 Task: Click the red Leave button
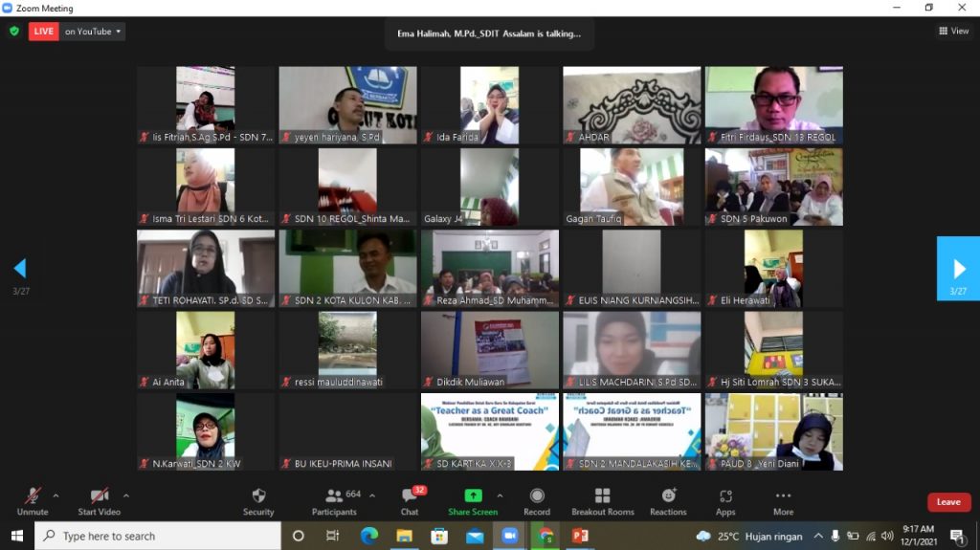pyautogui.click(x=948, y=502)
